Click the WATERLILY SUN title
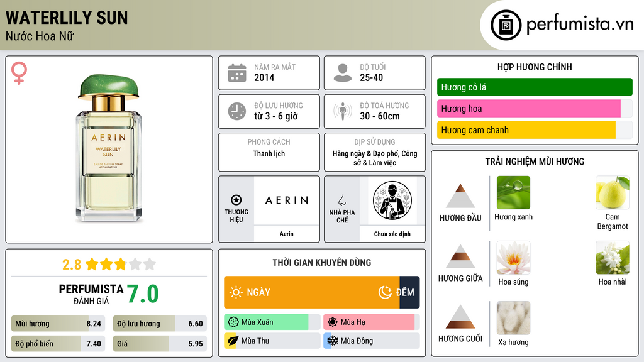Screen dimensions: 644x362 coord(67,18)
